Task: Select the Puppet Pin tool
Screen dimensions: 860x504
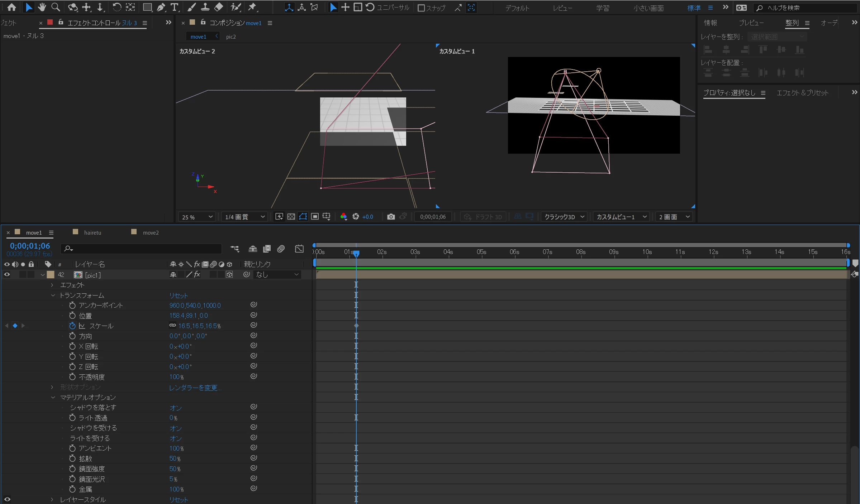Action: pyautogui.click(x=252, y=7)
